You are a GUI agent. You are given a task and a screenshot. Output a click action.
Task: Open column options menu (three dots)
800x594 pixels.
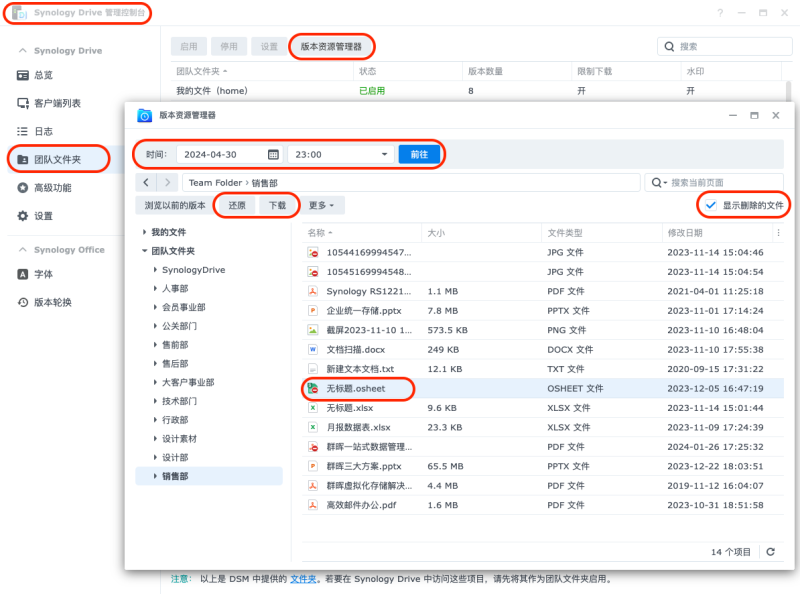point(778,233)
